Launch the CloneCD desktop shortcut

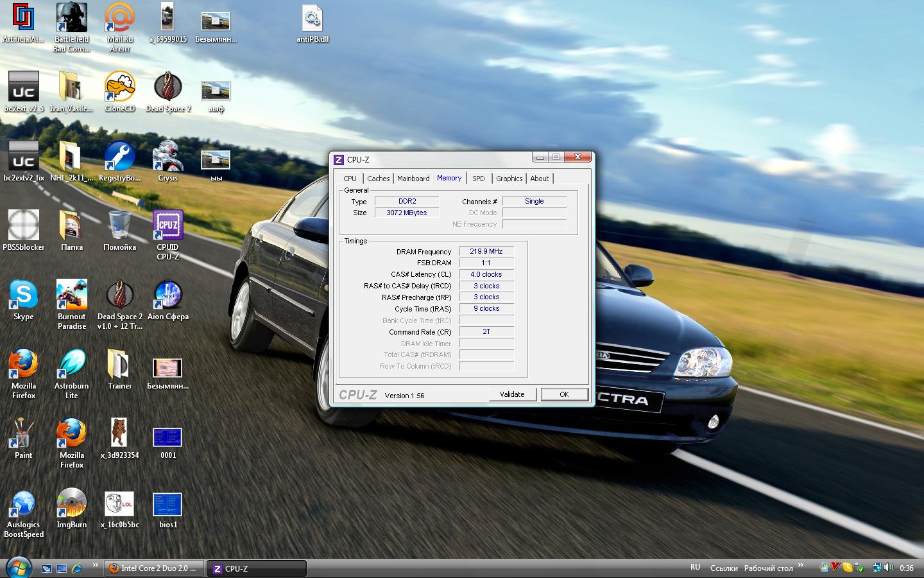[120, 87]
